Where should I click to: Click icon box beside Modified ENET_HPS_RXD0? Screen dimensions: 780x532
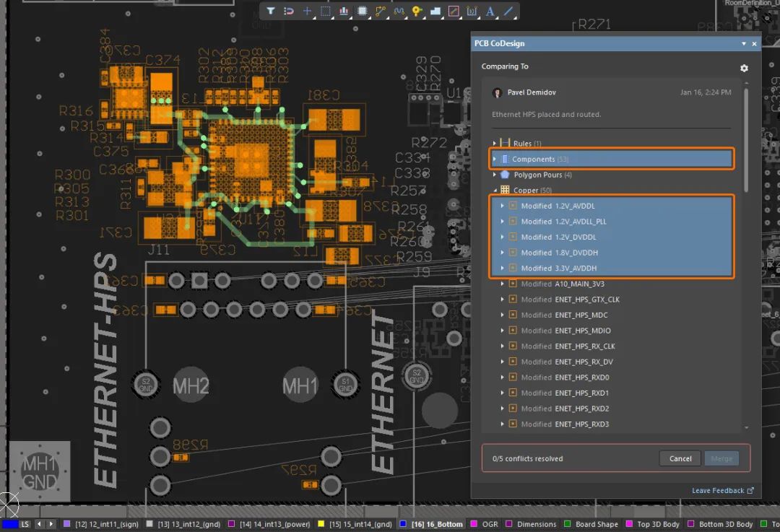[513, 378]
